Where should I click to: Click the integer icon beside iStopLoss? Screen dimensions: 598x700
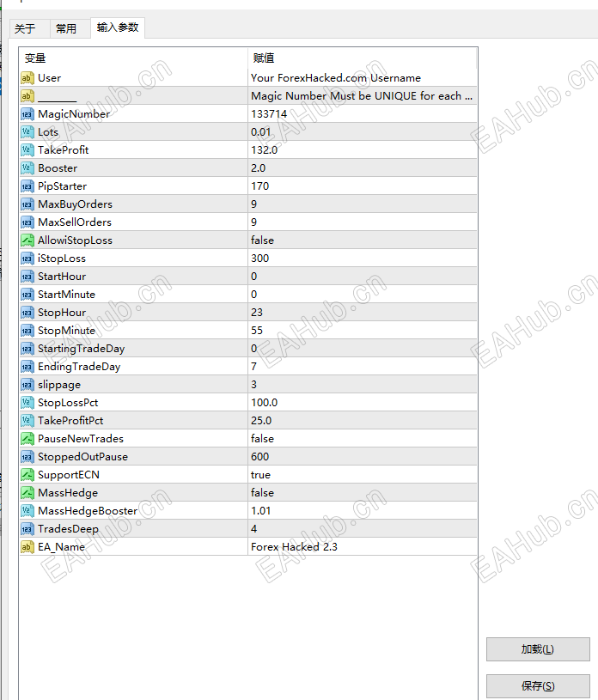pyautogui.click(x=27, y=259)
